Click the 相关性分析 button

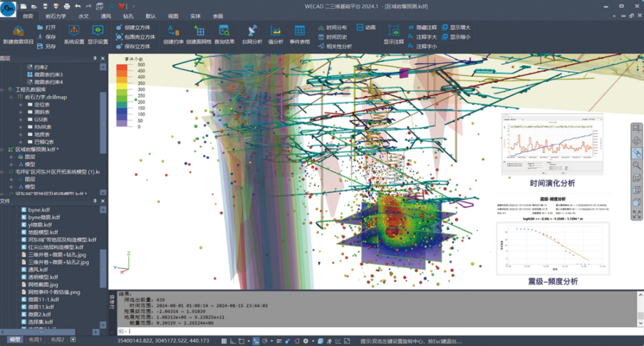(x=335, y=46)
